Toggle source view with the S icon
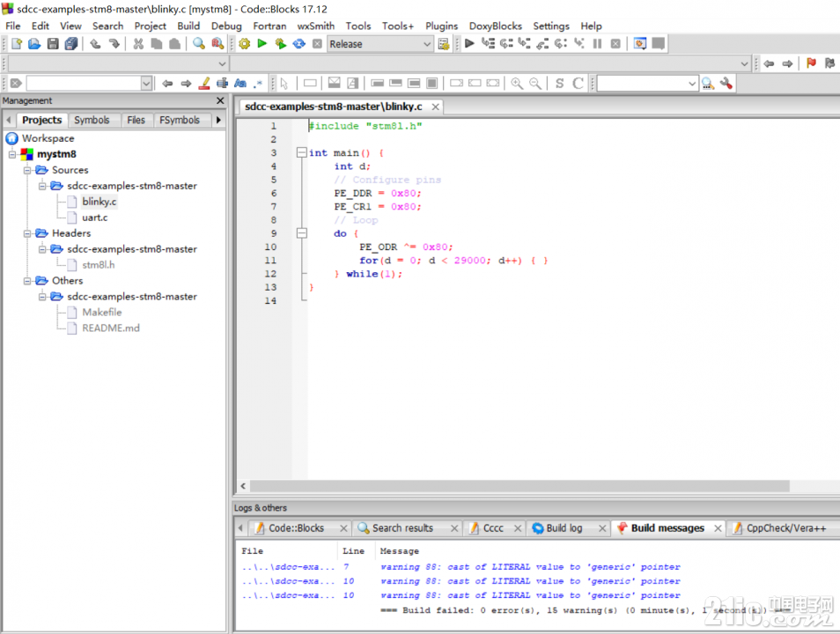The width and height of the screenshot is (840, 634). tap(559, 83)
